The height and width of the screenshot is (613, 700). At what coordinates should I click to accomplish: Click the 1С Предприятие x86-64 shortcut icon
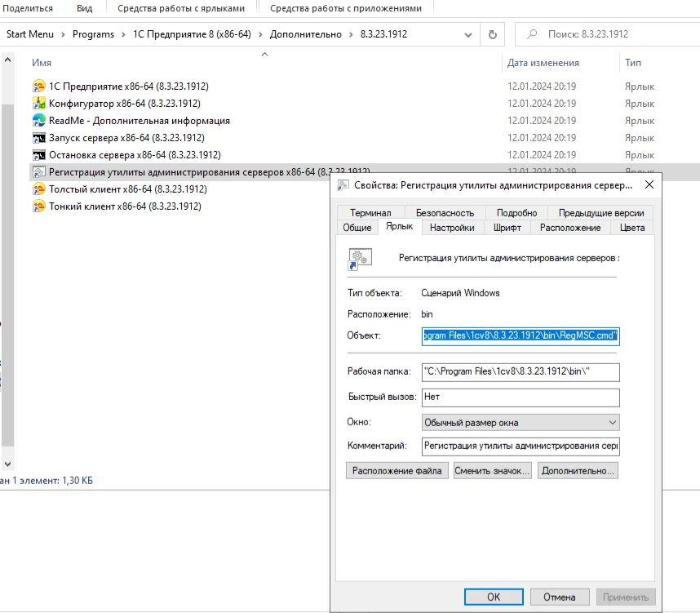(x=39, y=86)
